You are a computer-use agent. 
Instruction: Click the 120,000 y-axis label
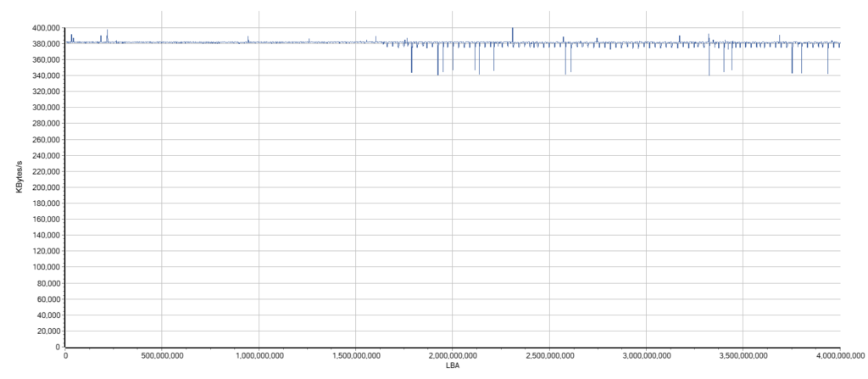pyautogui.click(x=47, y=252)
